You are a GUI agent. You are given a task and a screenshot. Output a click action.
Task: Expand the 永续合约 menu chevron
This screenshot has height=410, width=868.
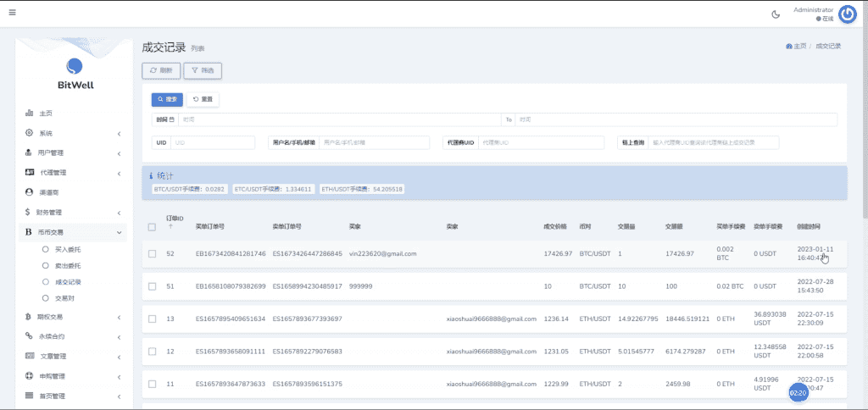pos(119,337)
